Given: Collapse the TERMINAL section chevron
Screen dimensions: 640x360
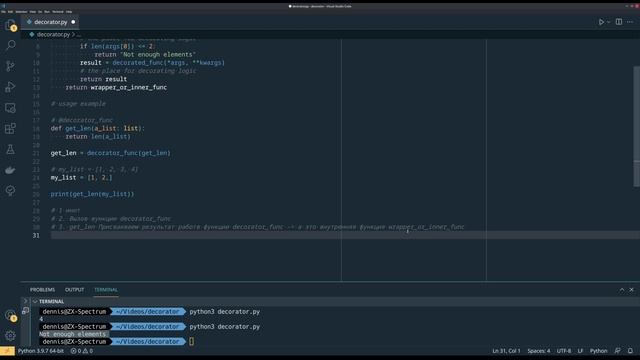Looking at the screenshot, I should tap(35, 302).
